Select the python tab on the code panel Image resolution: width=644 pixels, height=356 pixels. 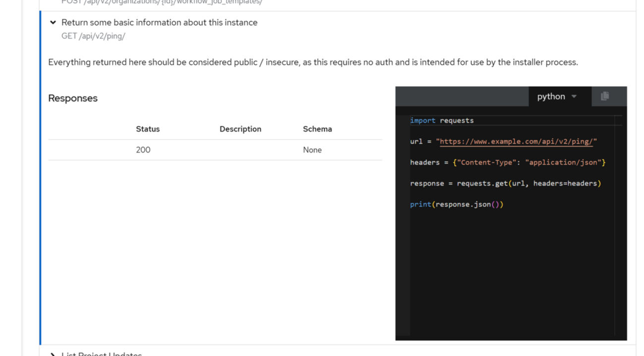551,96
